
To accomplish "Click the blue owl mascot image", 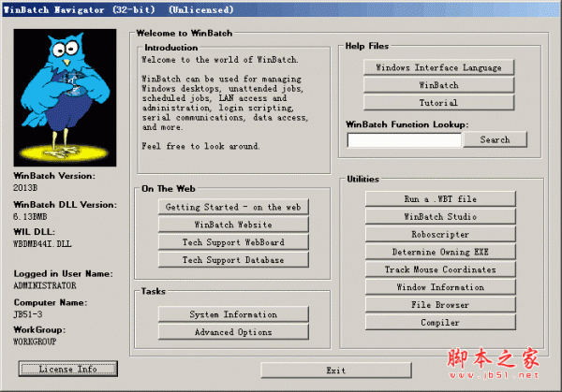I will [65, 97].
